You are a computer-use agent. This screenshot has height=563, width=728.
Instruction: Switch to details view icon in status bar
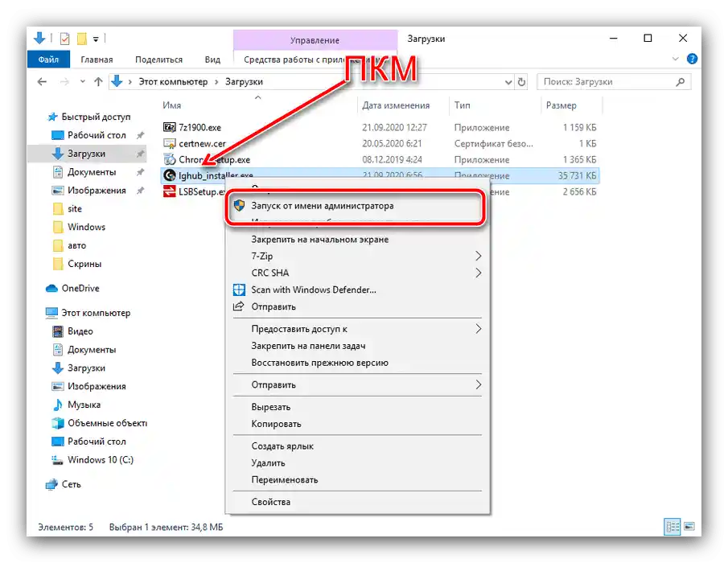pyautogui.click(x=672, y=527)
